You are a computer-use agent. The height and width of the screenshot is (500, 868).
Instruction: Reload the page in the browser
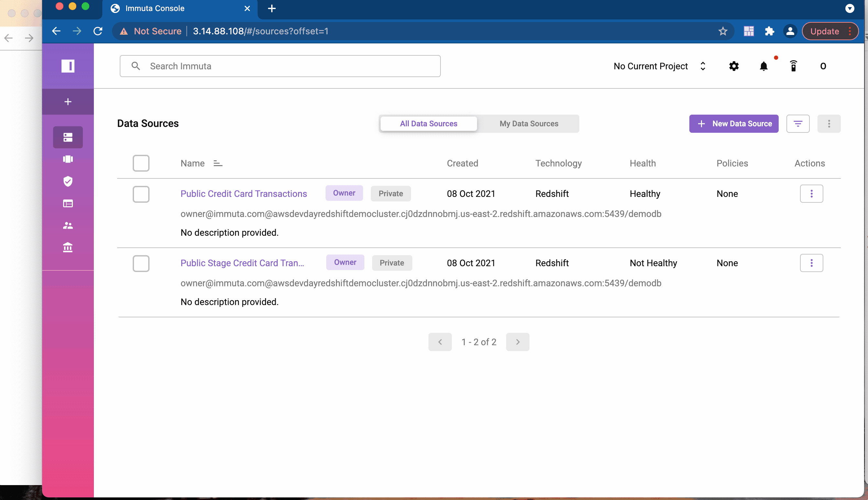(98, 31)
